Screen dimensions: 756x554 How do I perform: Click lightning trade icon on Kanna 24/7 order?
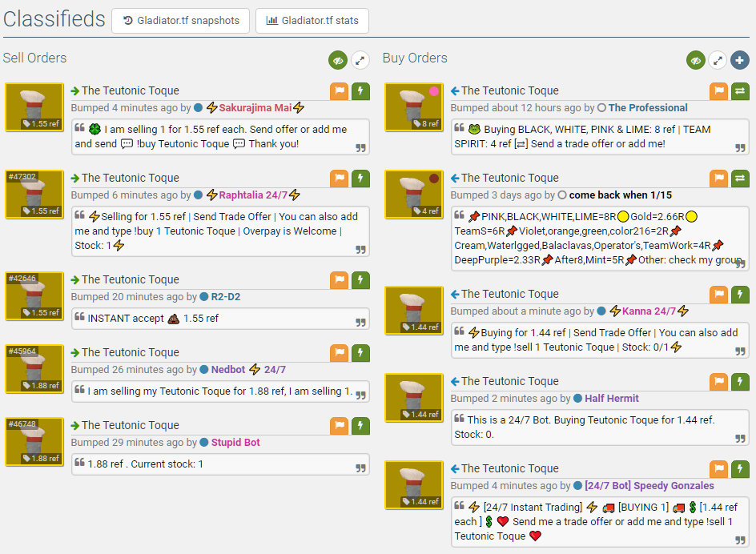point(740,295)
